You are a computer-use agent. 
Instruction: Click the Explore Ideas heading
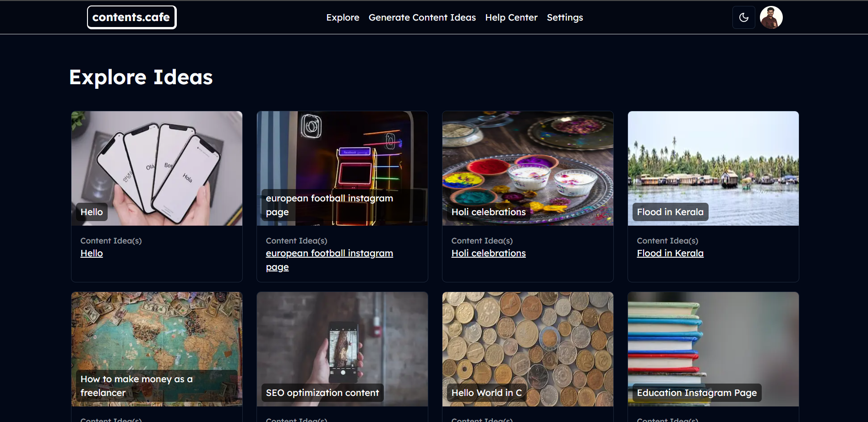(x=141, y=77)
